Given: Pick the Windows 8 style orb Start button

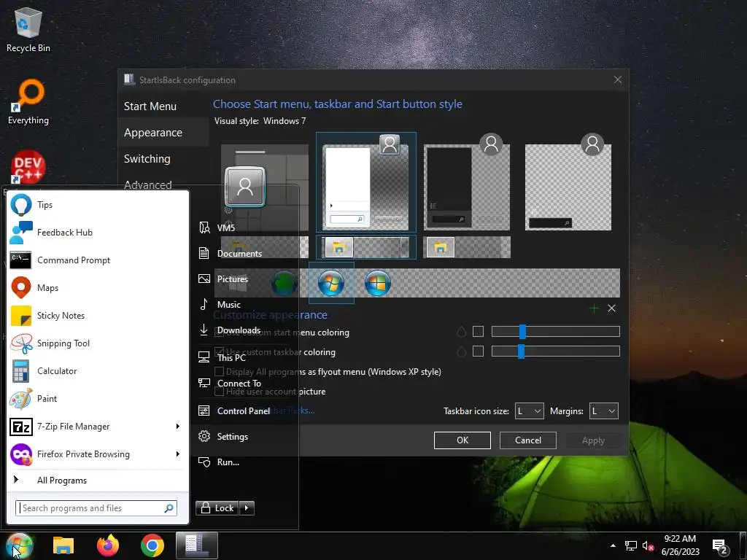Looking at the screenshot, I should [378, 283].
